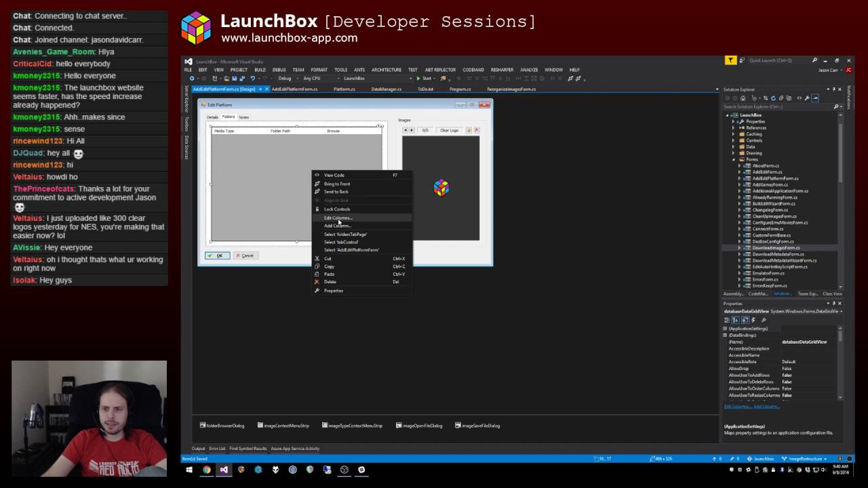Click the Alphabetical sort icon in Properties panel
The image size is (868, 488).
tap(735, 320)
